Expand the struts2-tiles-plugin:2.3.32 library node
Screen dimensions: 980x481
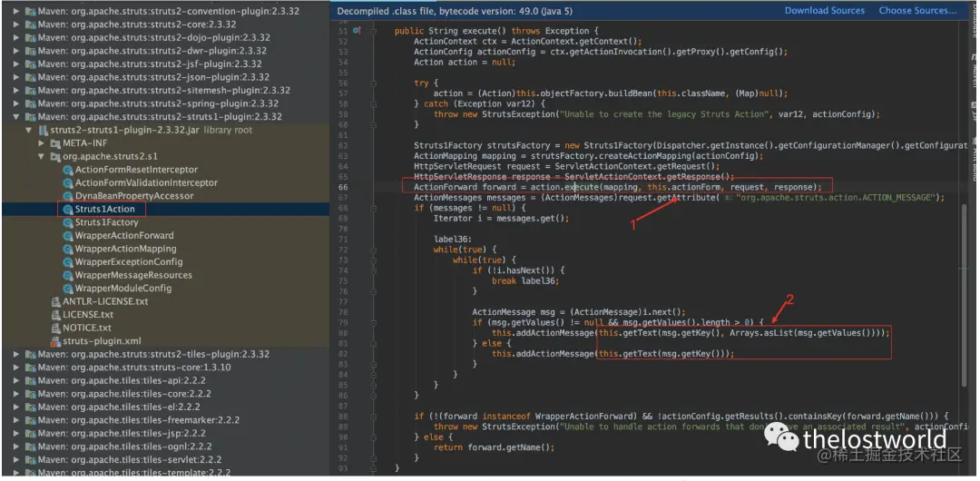coord(16,354)
